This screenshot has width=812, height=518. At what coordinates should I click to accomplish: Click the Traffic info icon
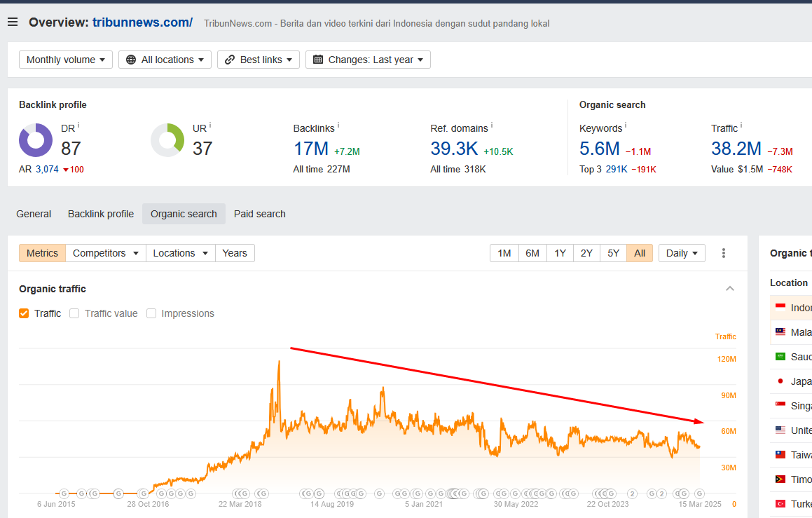(x=741, y=125)
